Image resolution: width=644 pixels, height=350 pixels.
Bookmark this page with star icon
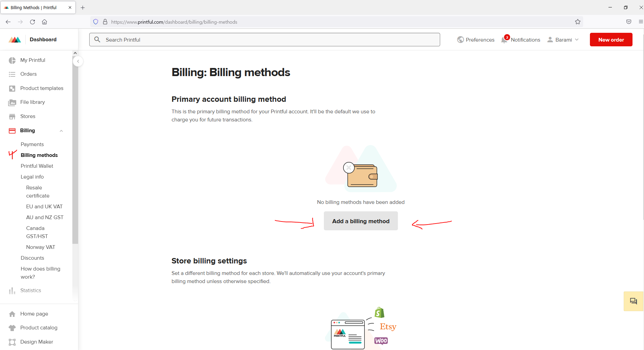578,22
